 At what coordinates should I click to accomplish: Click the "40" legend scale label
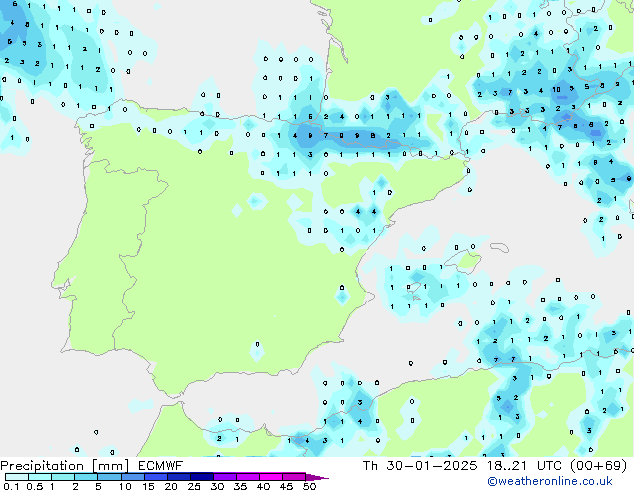point(263,486)
